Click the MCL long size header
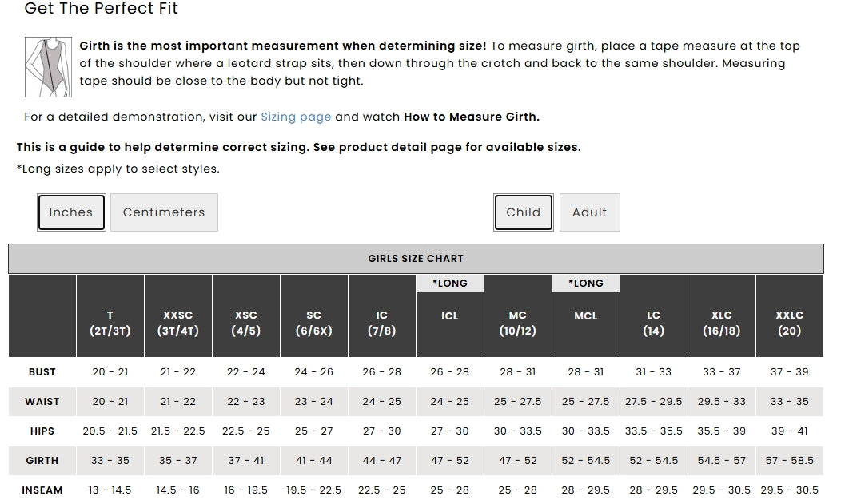 coord(586,316)
